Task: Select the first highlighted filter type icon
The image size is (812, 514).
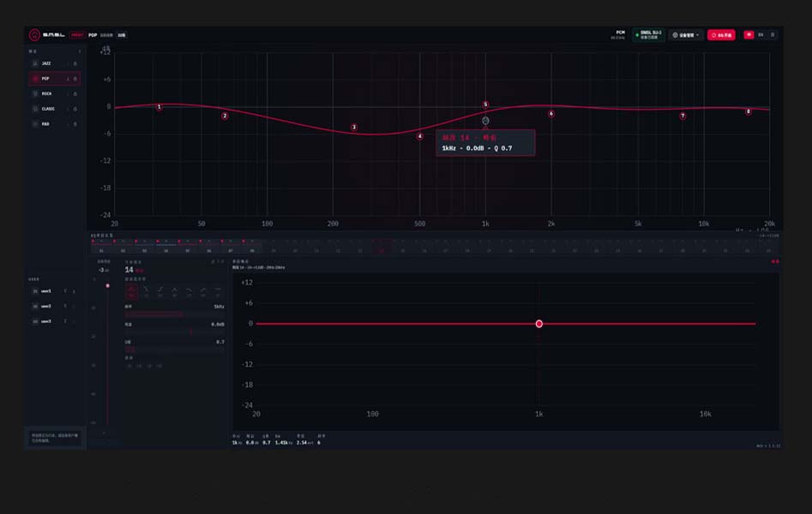Action: 131,291
